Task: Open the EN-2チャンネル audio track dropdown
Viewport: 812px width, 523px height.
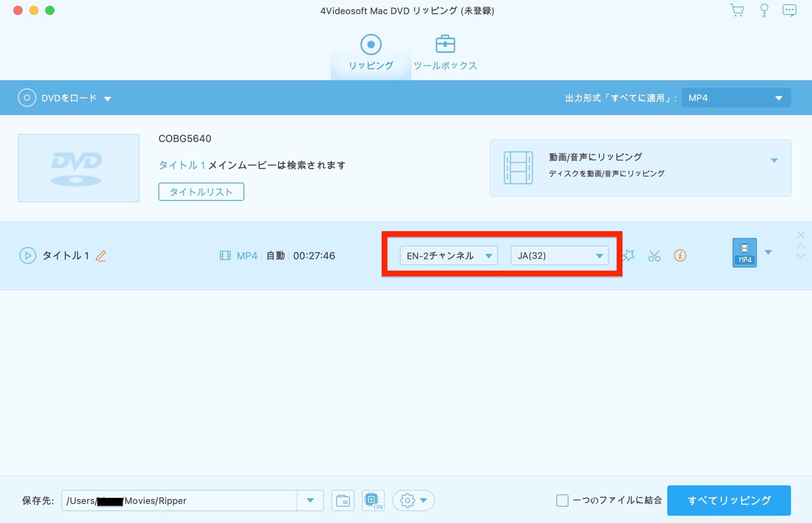Action: coord(448,256)
